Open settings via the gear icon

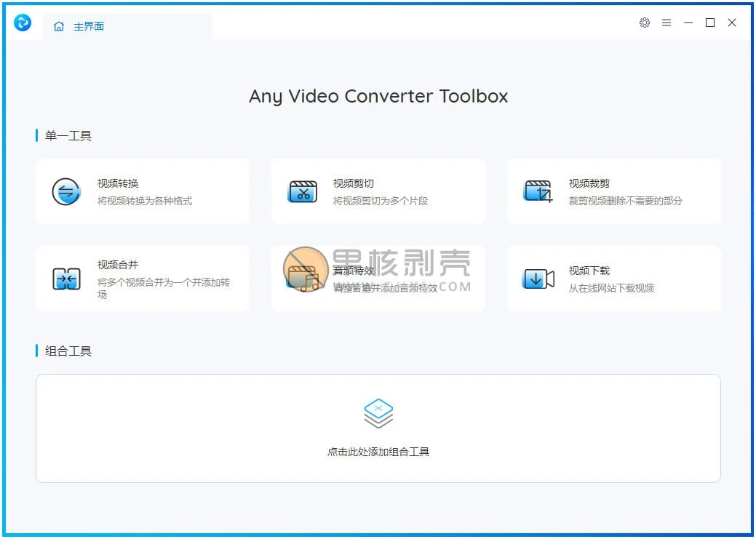[x=645, y=23]
